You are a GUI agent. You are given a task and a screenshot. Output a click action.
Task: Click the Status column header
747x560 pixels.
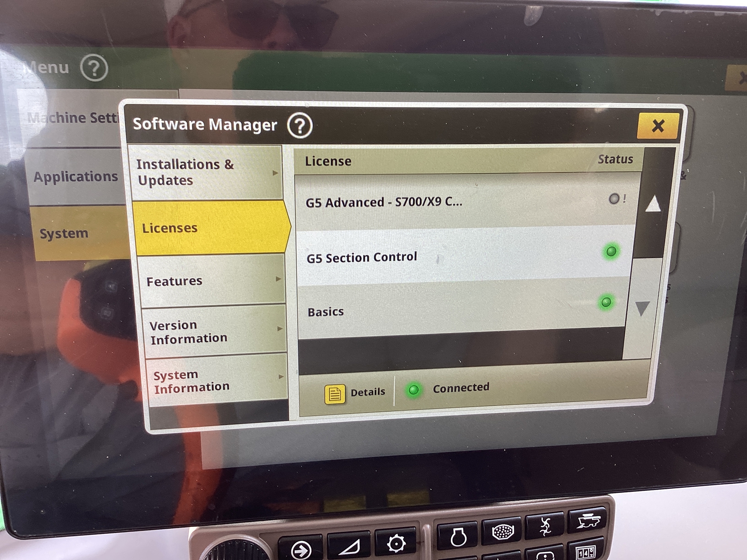click(x=615, y=159)
